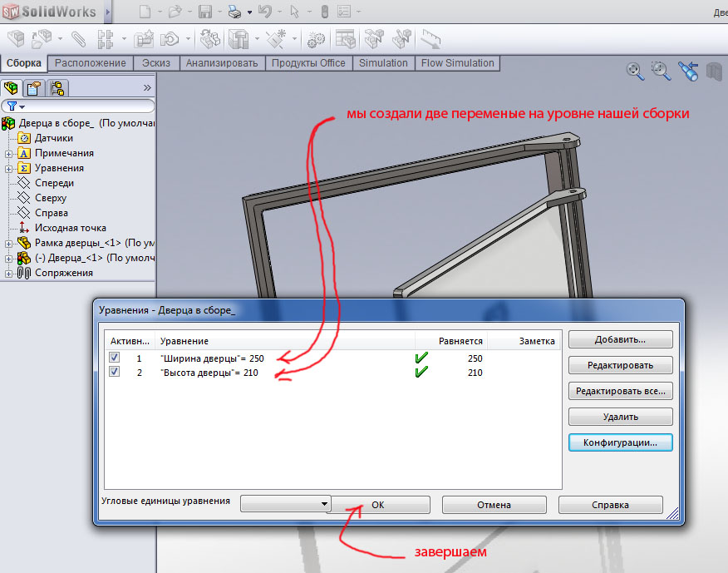Uncheck the active box for equation 1

(115, 358)
